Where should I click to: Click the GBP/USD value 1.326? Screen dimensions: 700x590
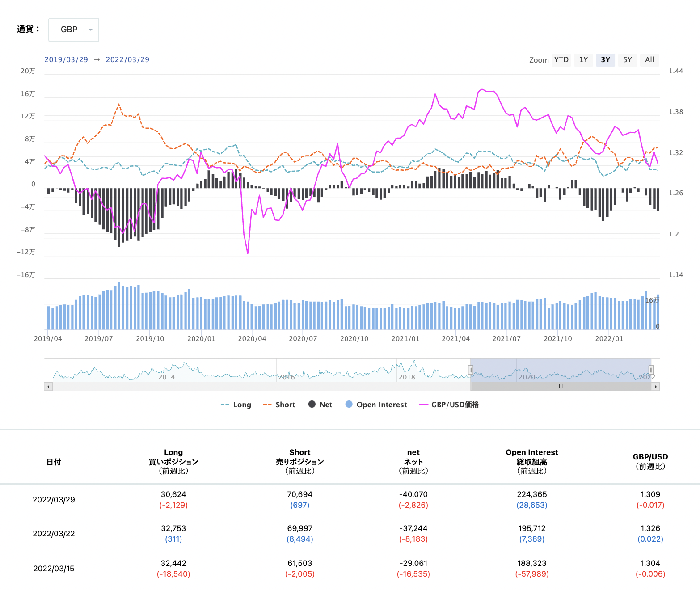coord(650,528)
